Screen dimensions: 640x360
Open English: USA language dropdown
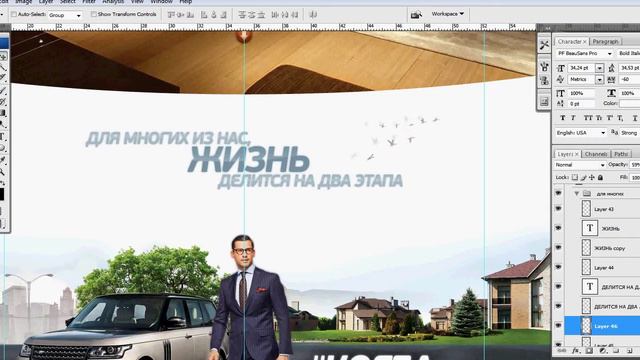tap(581, 133)
